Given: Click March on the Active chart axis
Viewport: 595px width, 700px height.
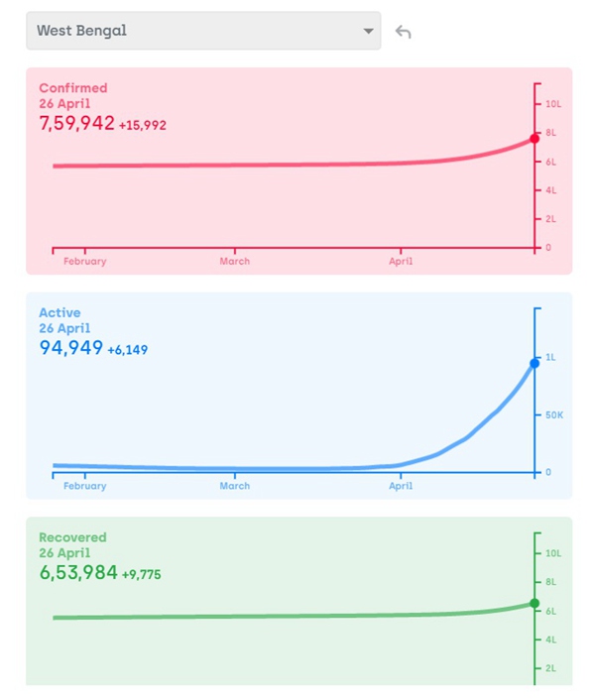Looking at the screenshot, I should point(235,486).
